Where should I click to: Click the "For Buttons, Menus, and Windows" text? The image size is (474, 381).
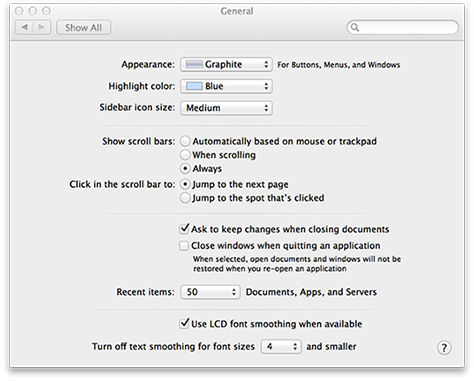coord(339,65)
